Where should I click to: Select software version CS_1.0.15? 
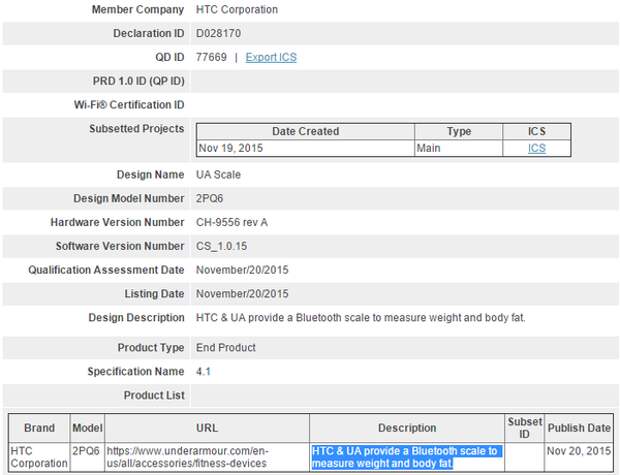221,246
